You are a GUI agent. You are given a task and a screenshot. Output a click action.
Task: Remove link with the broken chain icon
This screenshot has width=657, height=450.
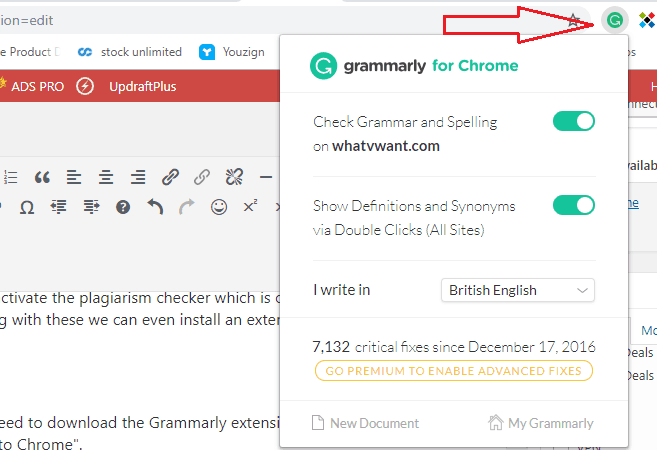click(234, 177)
